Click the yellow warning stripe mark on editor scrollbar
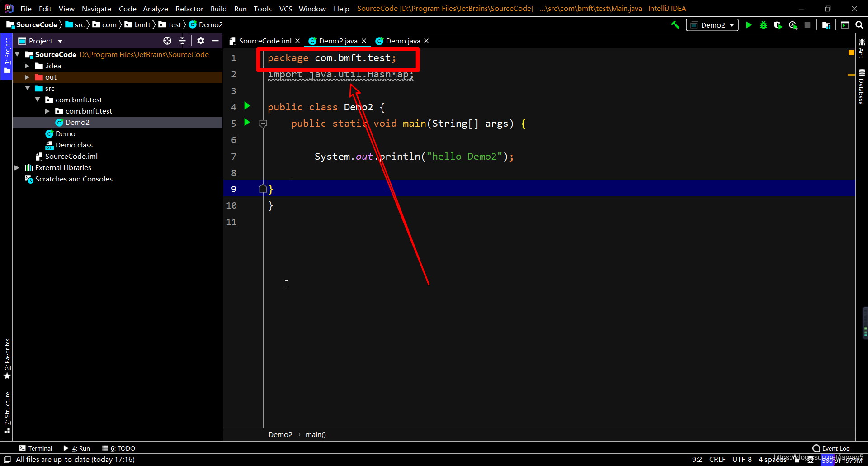This screenshot has height=466, width=868. (851, 75)
